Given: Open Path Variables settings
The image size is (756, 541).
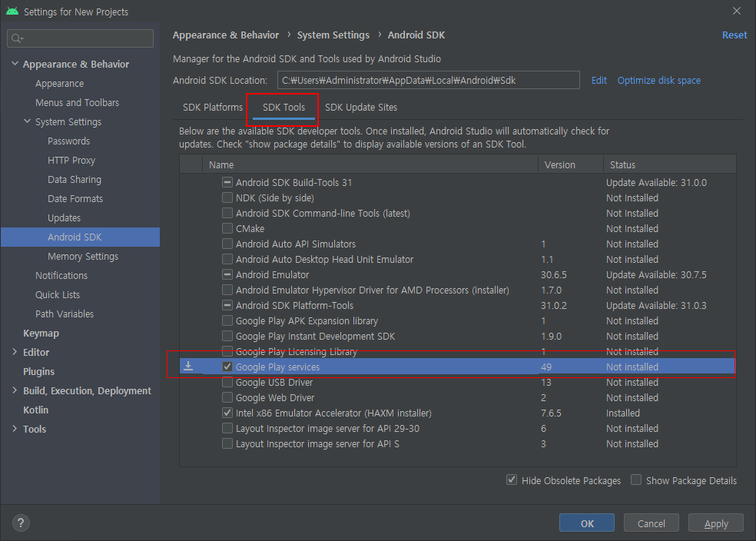Looking at the screenshot, I should pyautogui.click(x=65, y=314).
